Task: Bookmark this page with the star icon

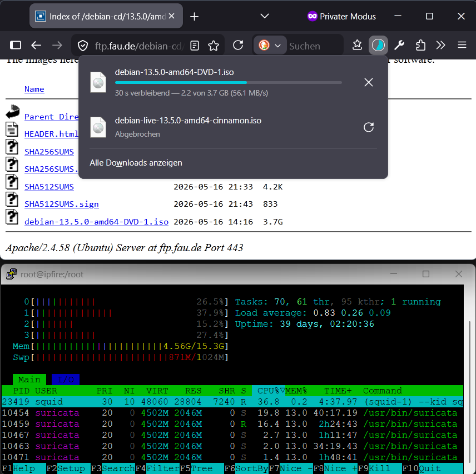Action: point(214,46)
